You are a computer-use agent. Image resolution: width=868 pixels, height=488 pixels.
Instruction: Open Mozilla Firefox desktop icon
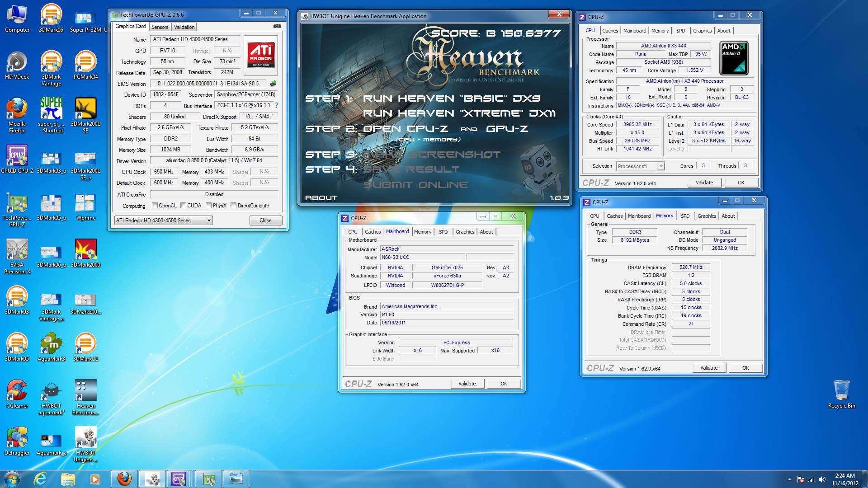click(17, 115)
